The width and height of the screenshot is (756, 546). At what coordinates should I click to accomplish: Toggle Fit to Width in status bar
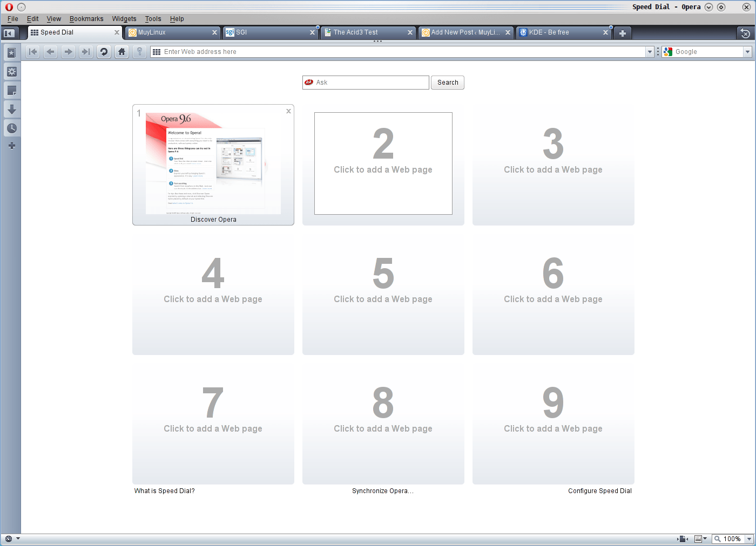683,539
